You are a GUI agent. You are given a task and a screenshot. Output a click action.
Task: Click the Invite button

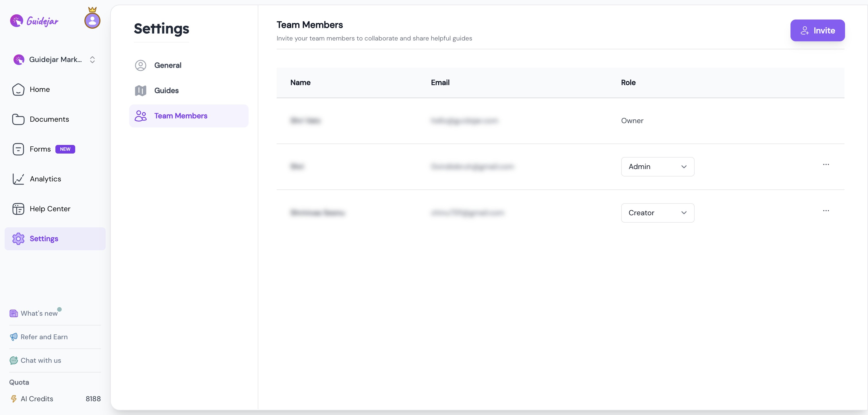[817, 31]
